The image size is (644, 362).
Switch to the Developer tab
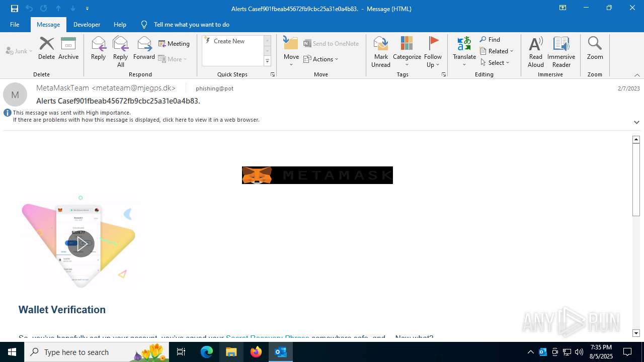(x=87, y=24)
